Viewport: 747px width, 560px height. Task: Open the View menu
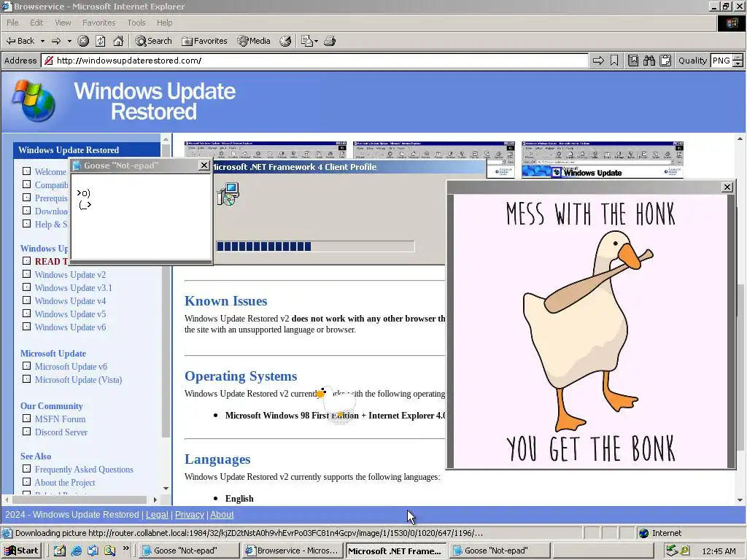pyautogui.click(x=63, y=23)
